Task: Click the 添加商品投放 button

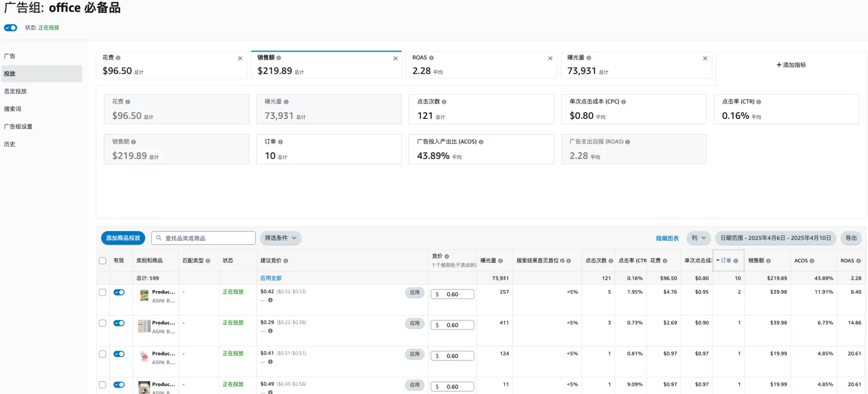Action: tap(123, 238)
